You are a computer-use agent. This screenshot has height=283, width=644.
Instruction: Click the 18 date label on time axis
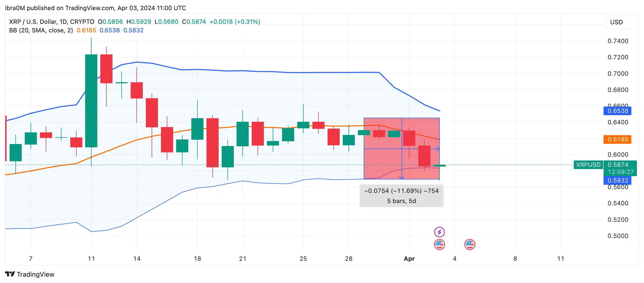[x=197, y=259]
